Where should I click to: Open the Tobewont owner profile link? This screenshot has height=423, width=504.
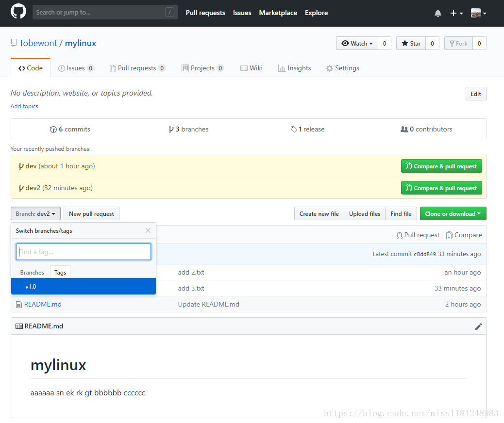click(x=38, y=43)
